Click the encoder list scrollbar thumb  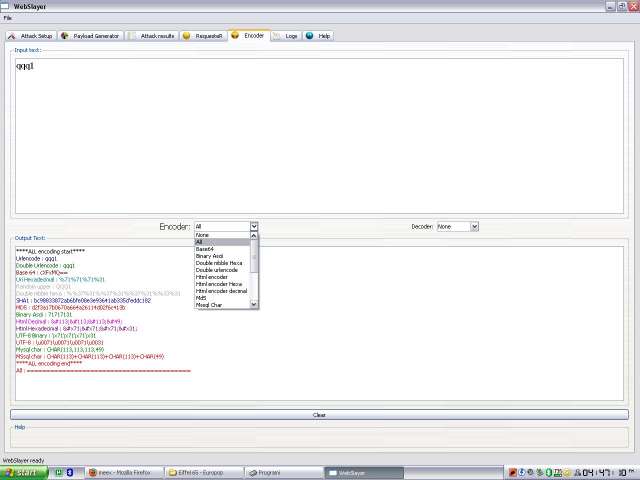click(x=254, y=256)
